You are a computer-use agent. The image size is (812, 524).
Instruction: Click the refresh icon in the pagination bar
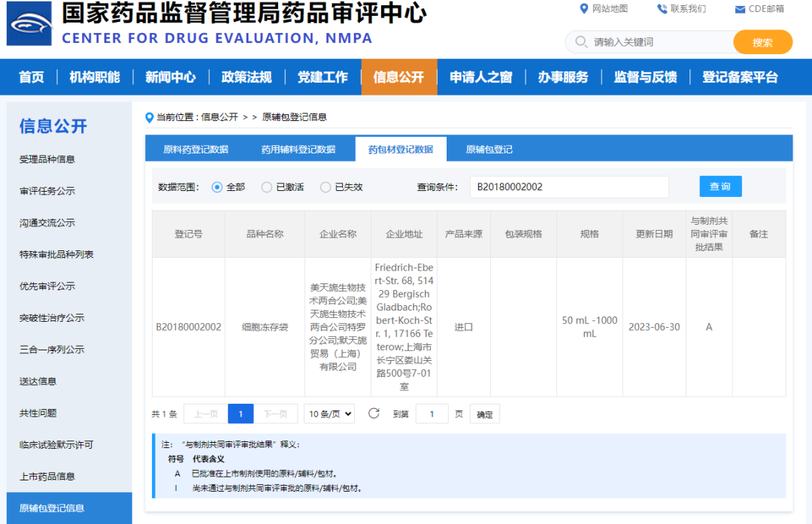click(374, 413)
